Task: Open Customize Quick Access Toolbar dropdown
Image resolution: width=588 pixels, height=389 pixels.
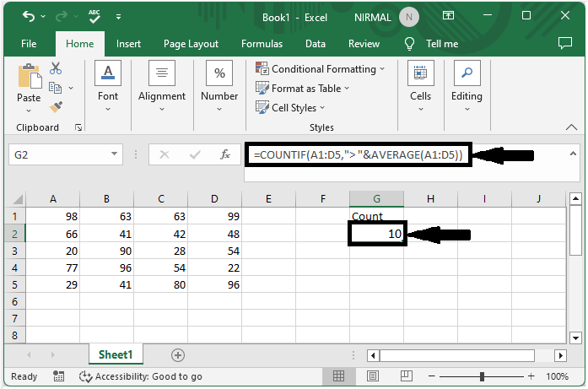Action: 118,17
